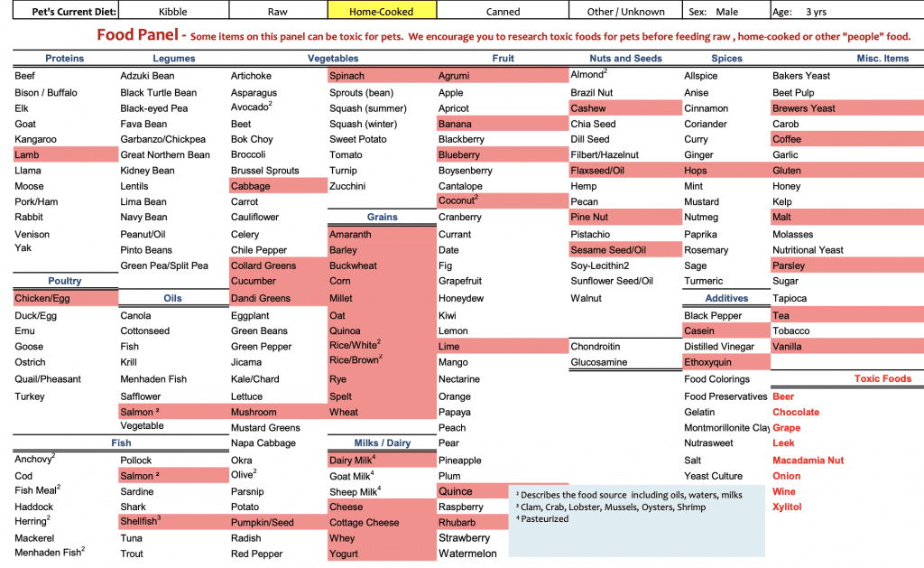Select the Zucchini vegetable entry
Image resolution: width=924 pixels, height=568 pixels.
347,186
